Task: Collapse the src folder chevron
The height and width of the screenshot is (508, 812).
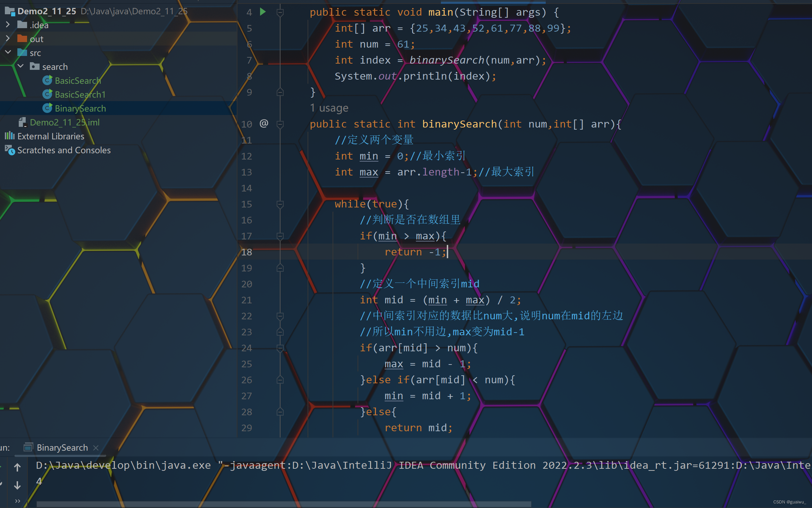Action: point(8,52)
